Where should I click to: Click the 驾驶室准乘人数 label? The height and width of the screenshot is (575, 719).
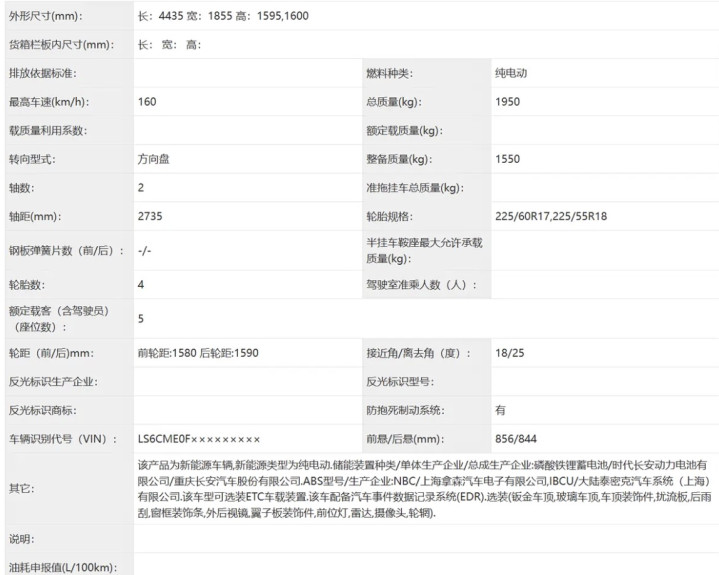421,285
